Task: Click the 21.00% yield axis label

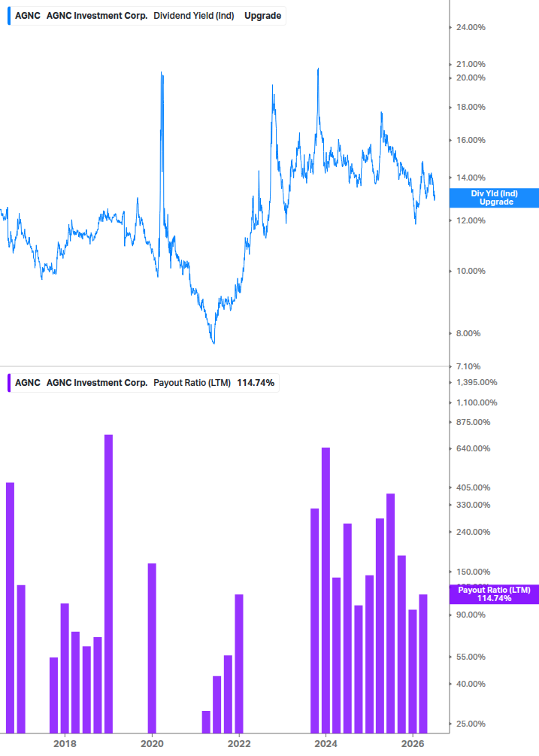Action: pos(471,64)
